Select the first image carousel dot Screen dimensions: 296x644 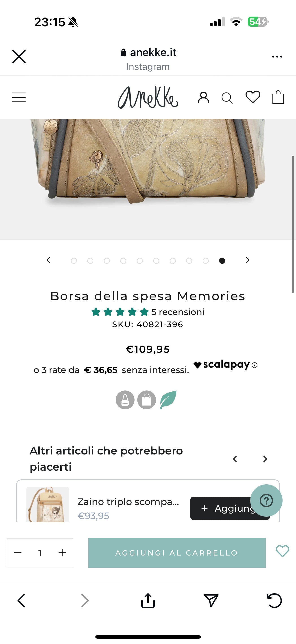click(74, 261)
